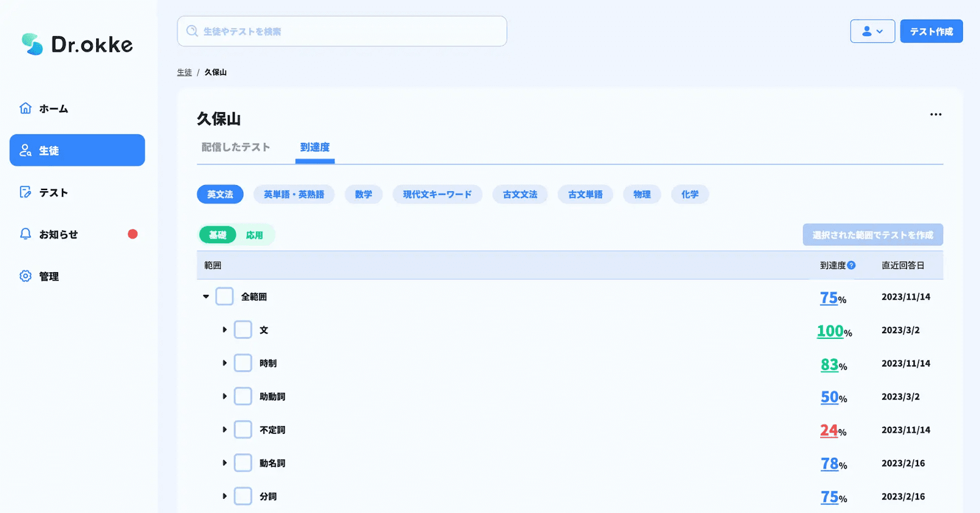The image size is (980, 513).
Task: Focus the 生徒やテストを検索 search field
Action: (342, 31)
